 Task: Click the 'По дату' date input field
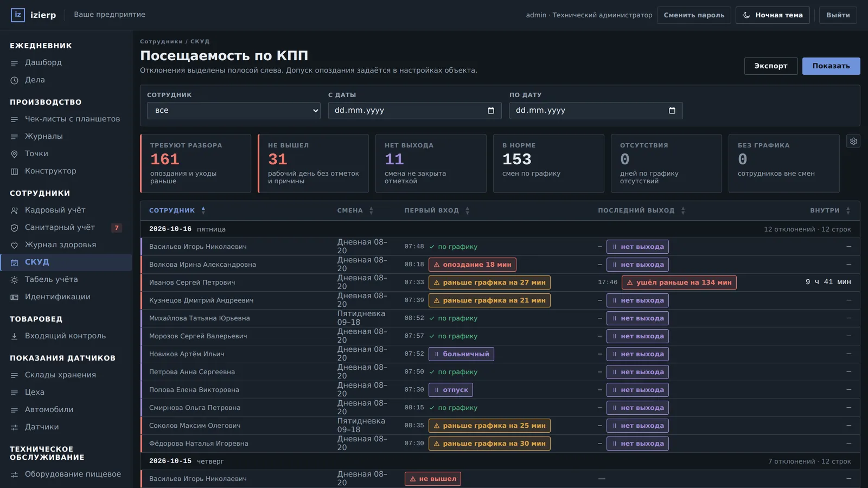596,111
